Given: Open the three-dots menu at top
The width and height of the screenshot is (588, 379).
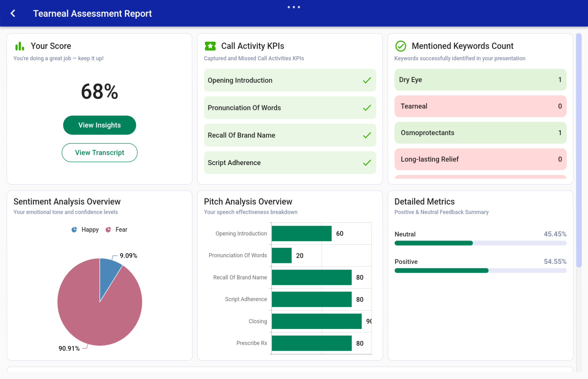Looking at the screenshot, I should pos(294,7).
